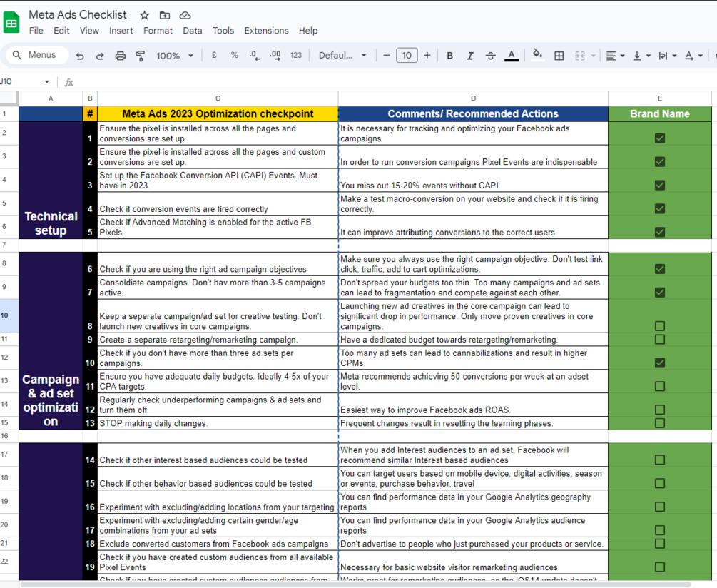The image size is (717, 588).
Task: Uncheck the Consolidate campaigns row checkbox
Action: 660,292
